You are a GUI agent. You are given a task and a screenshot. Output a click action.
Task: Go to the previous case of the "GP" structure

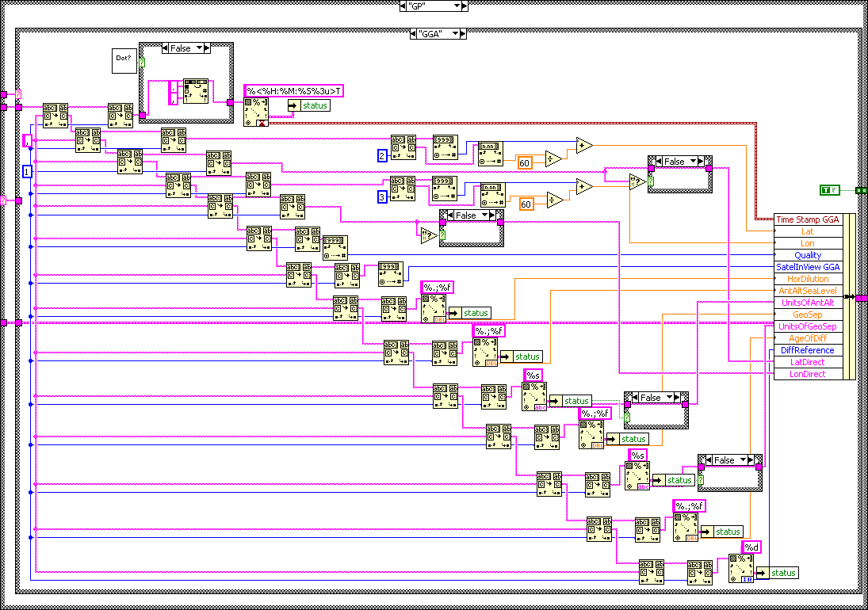tap(403, 6)
